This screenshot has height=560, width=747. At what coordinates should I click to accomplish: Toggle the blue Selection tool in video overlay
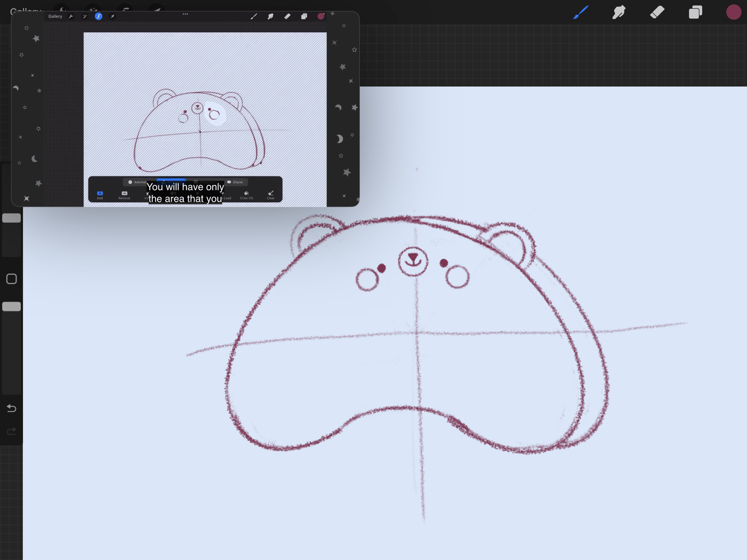[x=98, y=17]
